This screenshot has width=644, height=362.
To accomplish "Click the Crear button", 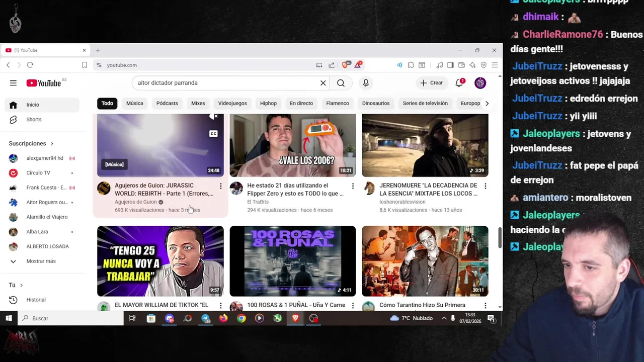I will 432,83.
